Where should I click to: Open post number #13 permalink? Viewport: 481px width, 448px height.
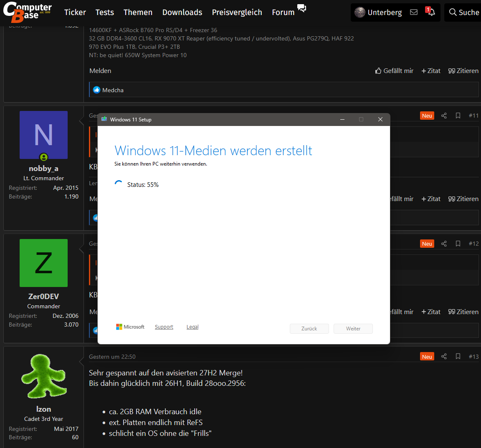pos(473,356)
